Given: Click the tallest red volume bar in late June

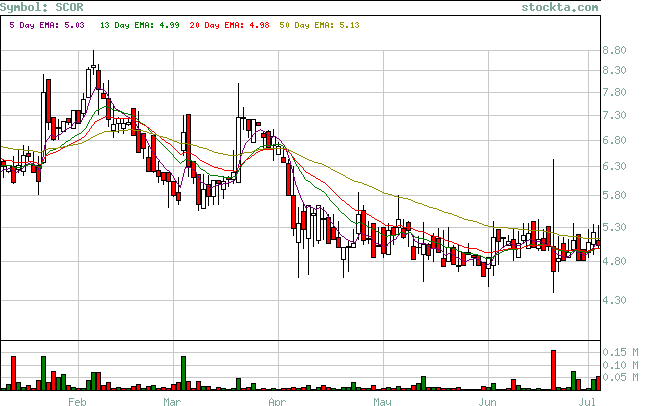Looking at the screenshot, I should coord(553,370).
